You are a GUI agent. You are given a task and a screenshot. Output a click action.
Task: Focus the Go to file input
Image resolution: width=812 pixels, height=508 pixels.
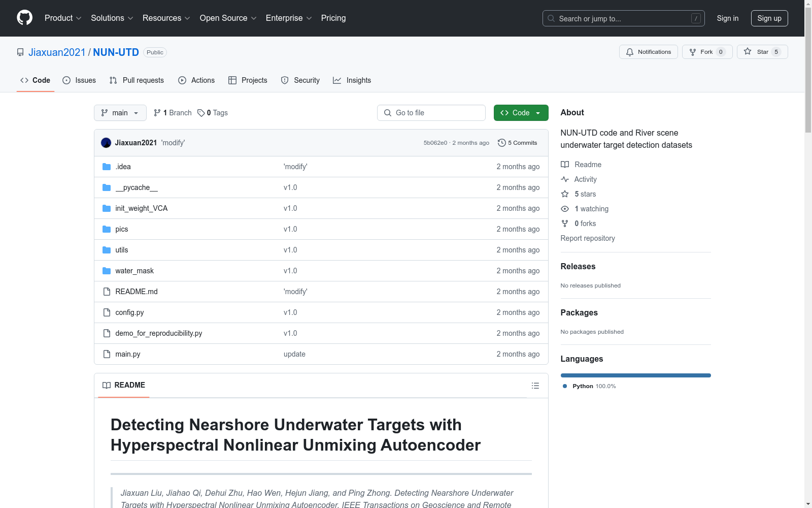431,113
